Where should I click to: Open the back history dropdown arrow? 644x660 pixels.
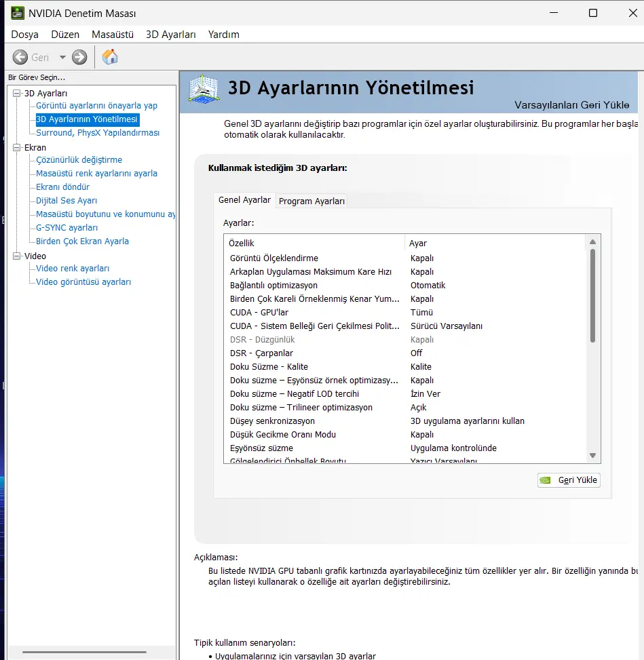[x=62, y=57]
